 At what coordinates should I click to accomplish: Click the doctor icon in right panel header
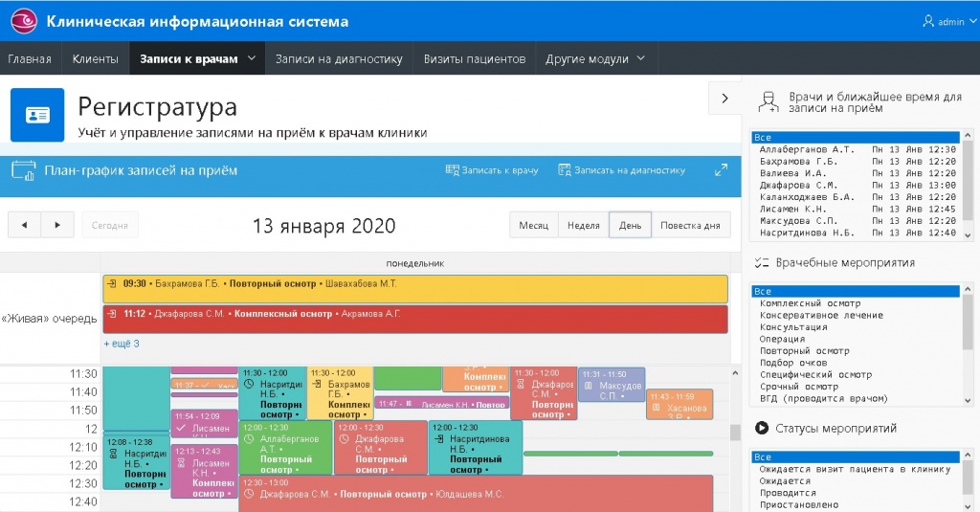click(x=768, y=102)
